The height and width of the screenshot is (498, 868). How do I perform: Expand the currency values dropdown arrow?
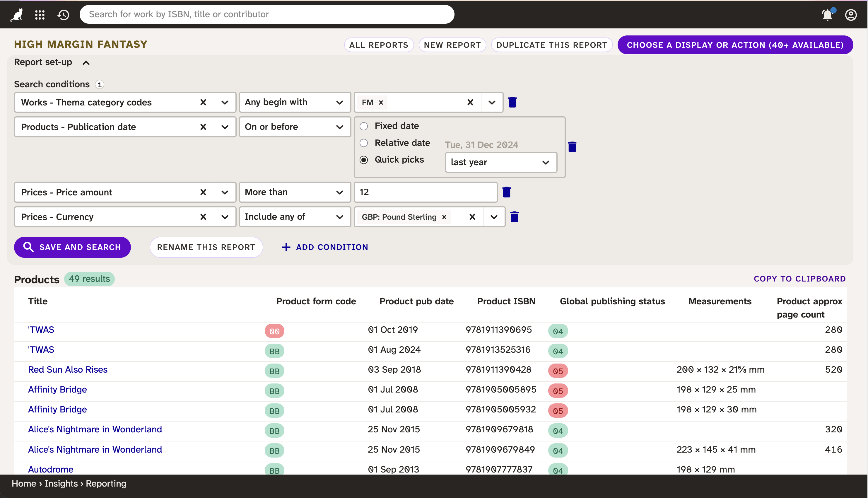click(x=494, y=217)
